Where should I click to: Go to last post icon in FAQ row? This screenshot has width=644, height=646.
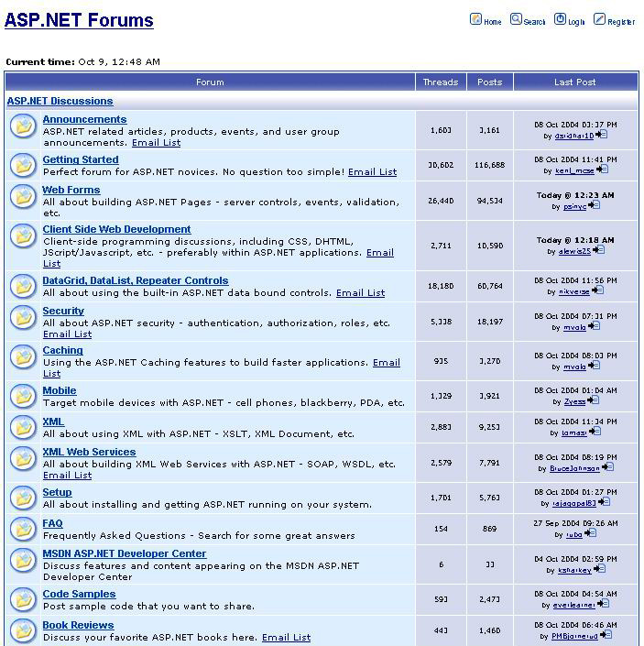[591, 533]
